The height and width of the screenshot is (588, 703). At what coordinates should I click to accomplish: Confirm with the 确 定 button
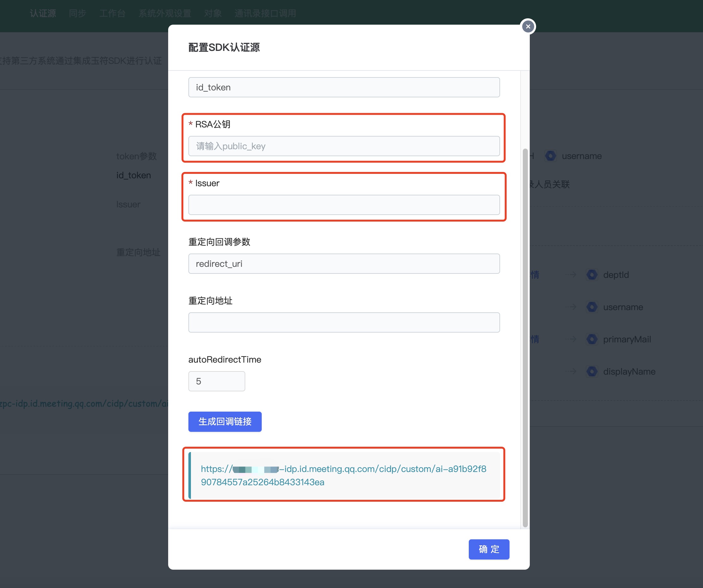(x=489, y=549)
